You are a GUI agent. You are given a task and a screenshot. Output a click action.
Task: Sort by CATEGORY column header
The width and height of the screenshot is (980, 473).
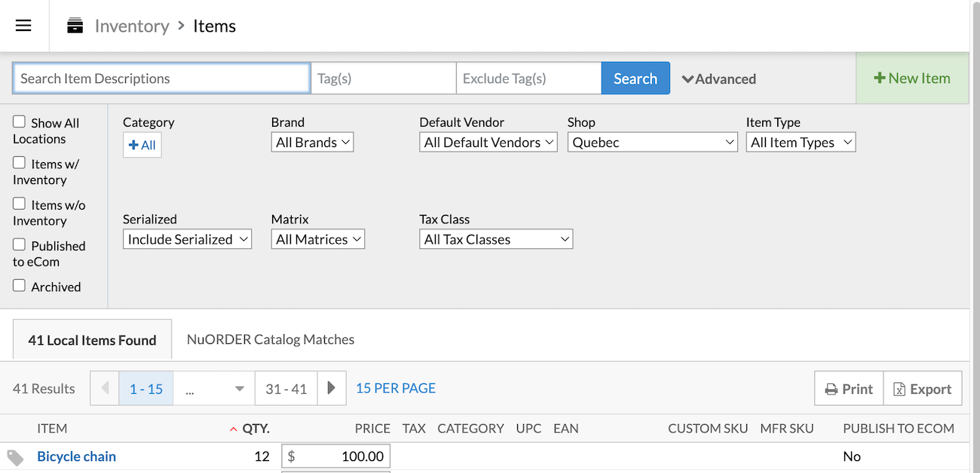470,428
